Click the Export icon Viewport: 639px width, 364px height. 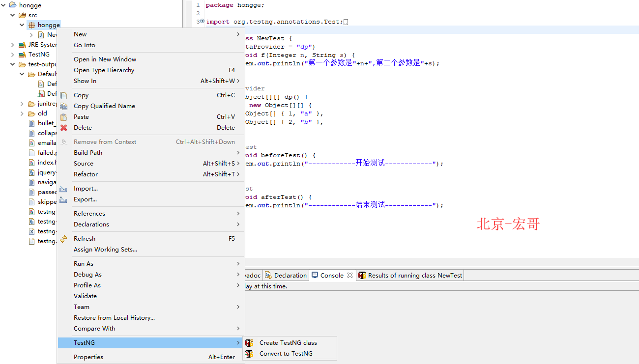(x=63, y=199)
